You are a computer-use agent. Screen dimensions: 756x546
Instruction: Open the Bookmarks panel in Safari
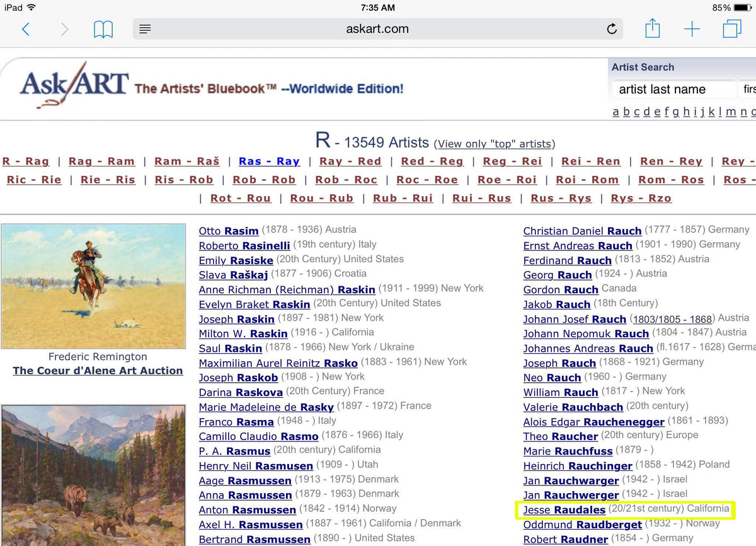pos(103,28)
